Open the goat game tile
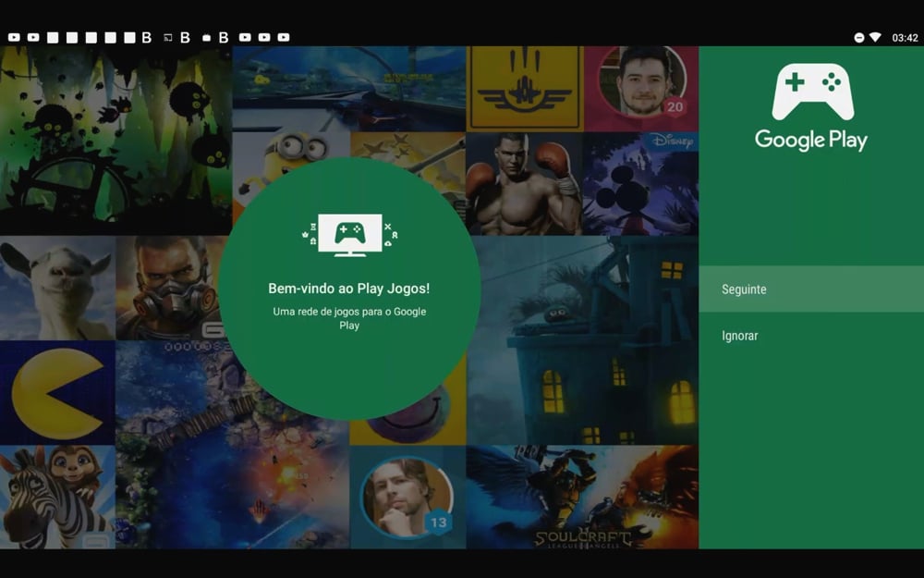924x578 pixels. 57,288
